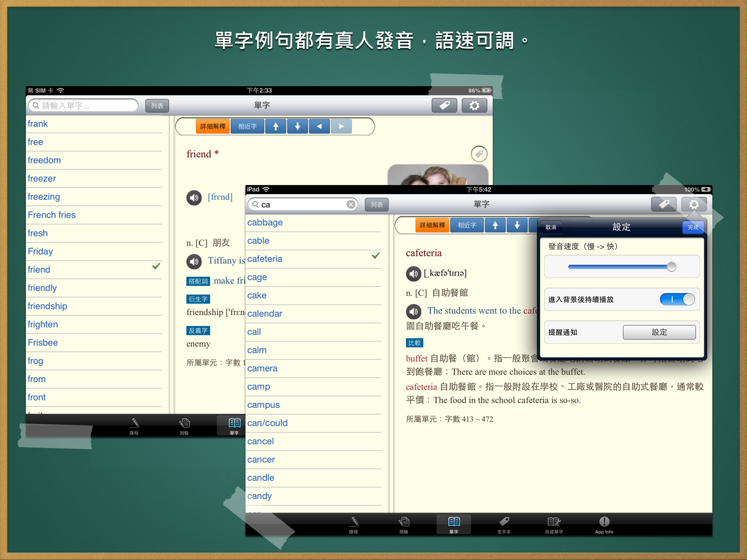Select checked 'friend' row in back list
The image size is (747, 560).
pos(94,270)
